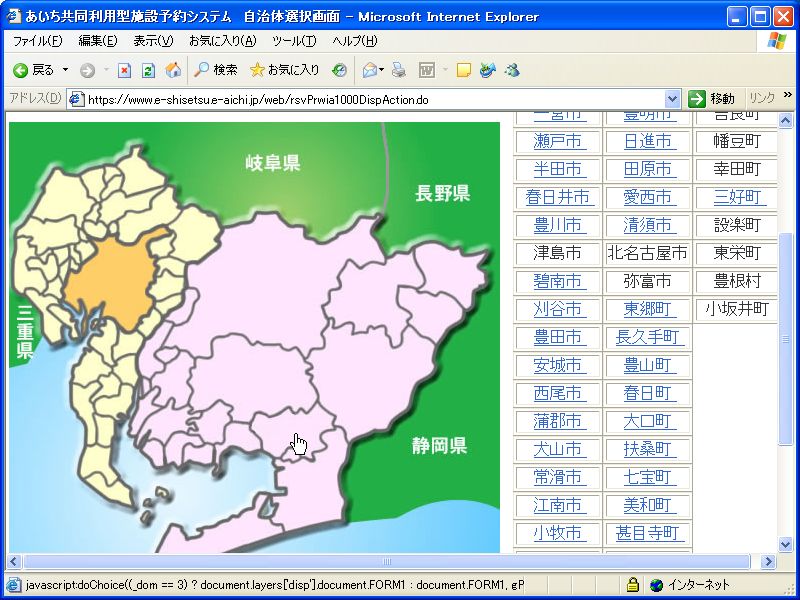The width and height of the screenshot is (800, 600).
Task: Click the Messenger icon in toolbar
Action: (x=512, y=70)
